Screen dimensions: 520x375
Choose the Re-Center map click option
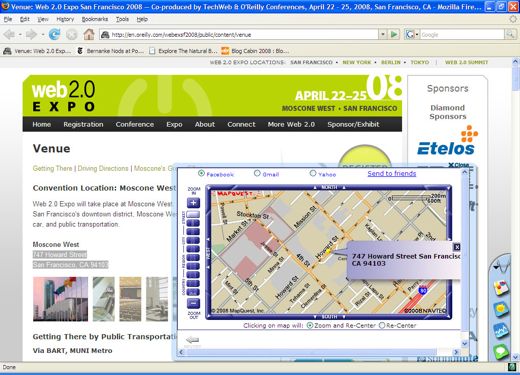[382, 325]
